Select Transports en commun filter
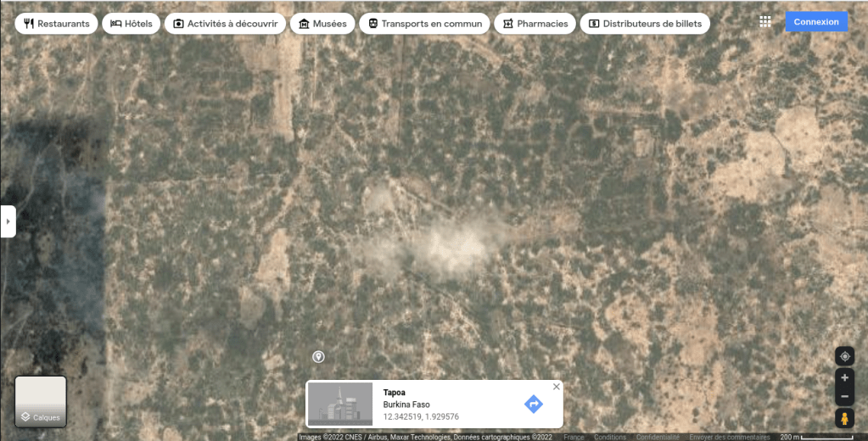Screen dimensions: 868x441 (424, 24)
